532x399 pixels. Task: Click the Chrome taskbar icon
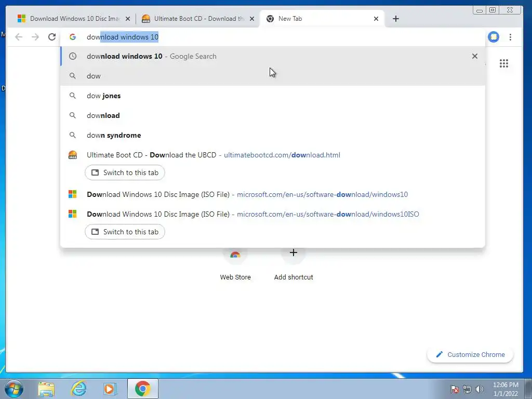(x=143, y=389)
